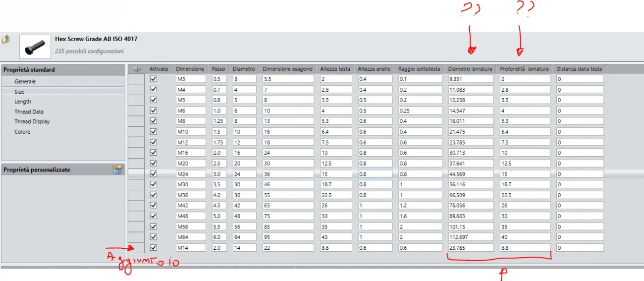
Task: Click the Profondità lamatura field 8.8 of M14
Action: pyautogui.click(x=525, y=248)
